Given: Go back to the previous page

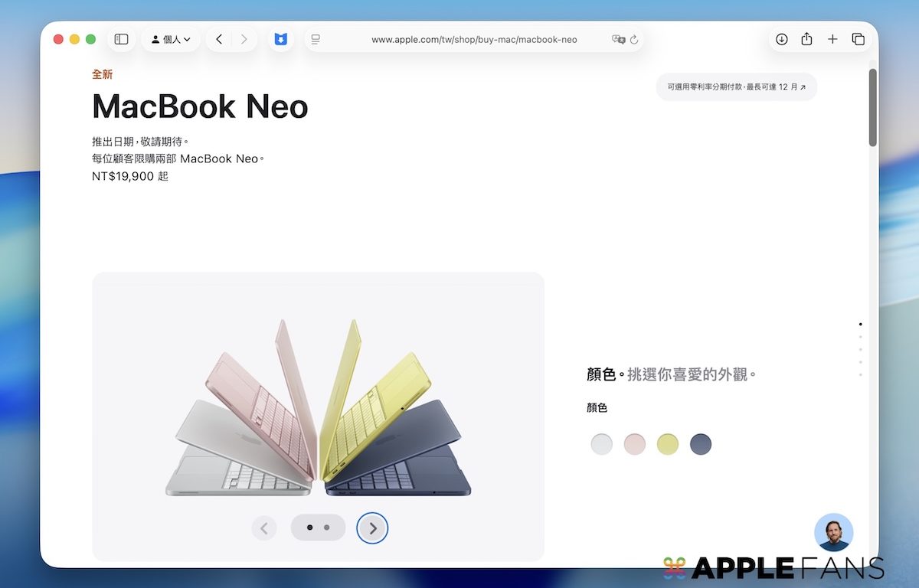Looking at the screenshot, I should tap(219, 39).
